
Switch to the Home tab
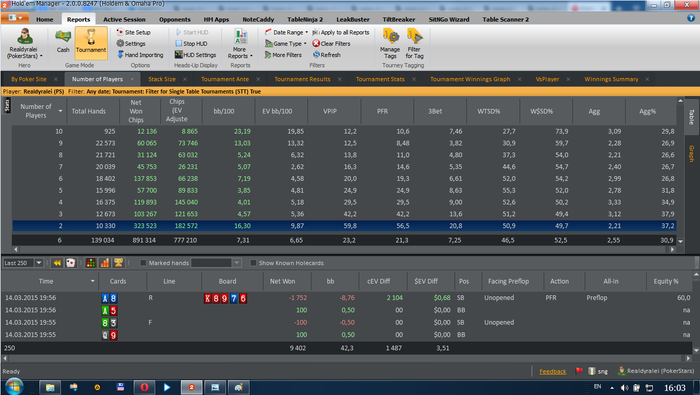click(x=45, y=19)
